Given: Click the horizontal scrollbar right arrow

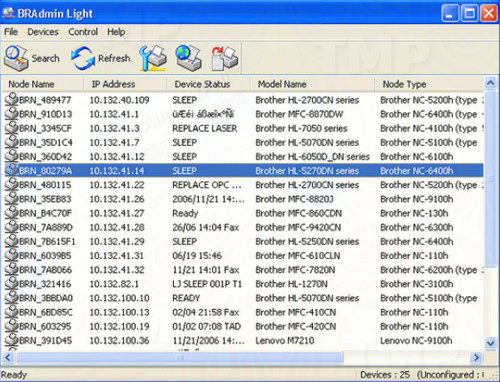Looking at the screenshot, I should 477,358.
